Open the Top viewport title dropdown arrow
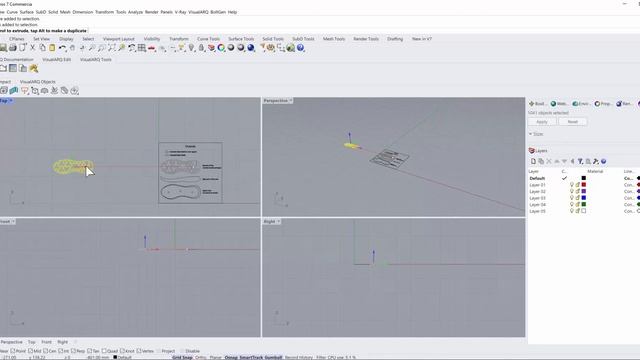 11,100
